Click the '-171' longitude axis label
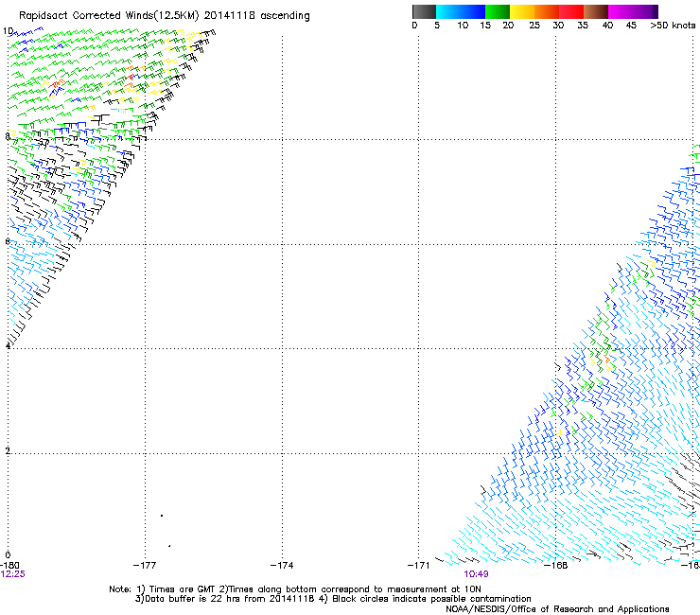The image size is (700, 615). [419, 566]
